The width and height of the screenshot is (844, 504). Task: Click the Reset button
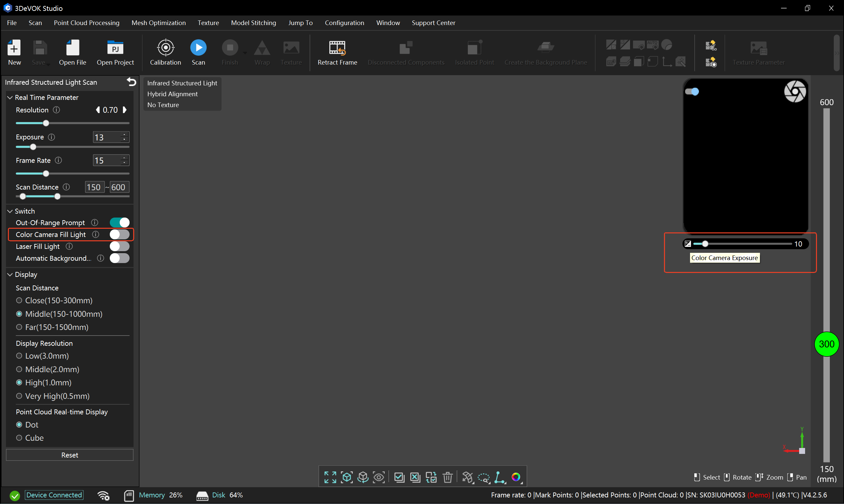point(70,455)
